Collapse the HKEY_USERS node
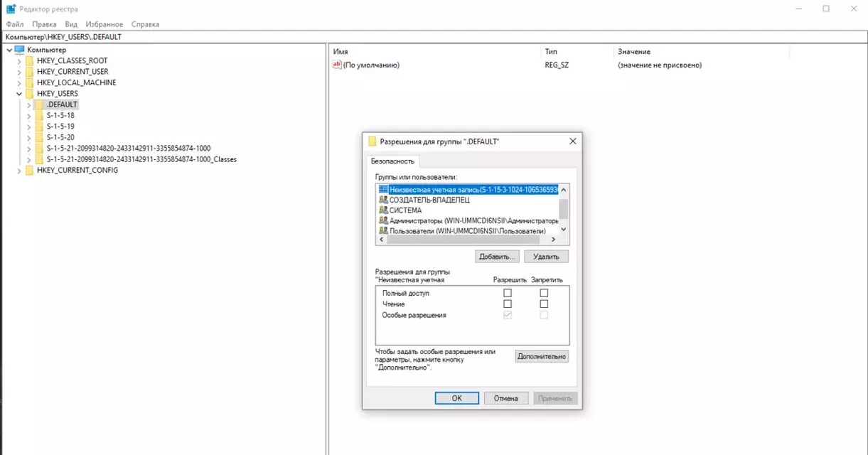This screenshot has height=455, width=868. (x=19, y=94)
